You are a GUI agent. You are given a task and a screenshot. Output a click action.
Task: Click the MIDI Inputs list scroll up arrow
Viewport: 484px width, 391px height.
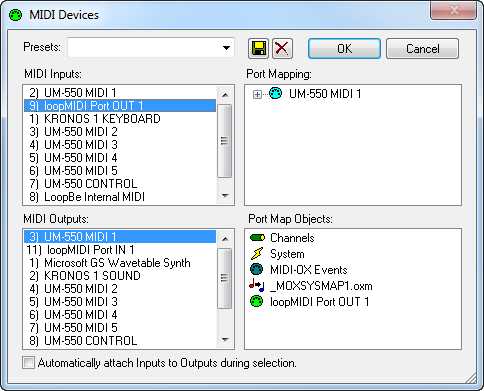tap(225, 95)
